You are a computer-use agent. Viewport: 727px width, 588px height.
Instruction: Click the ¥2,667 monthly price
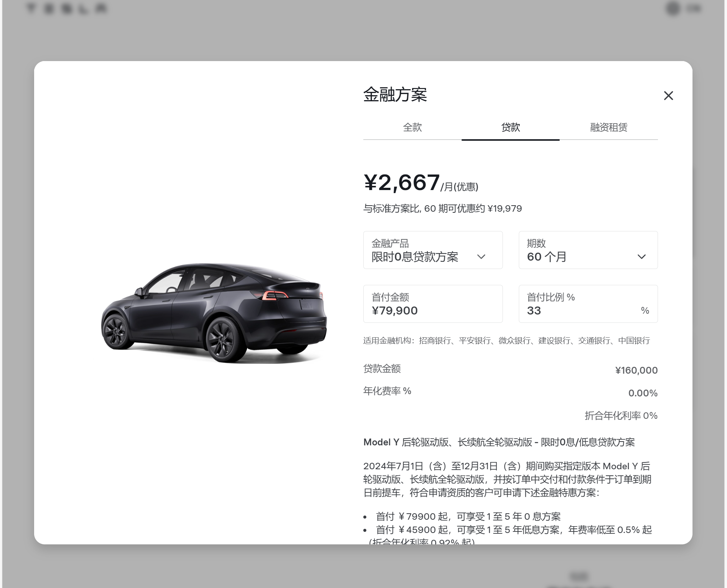pos(401,183)
